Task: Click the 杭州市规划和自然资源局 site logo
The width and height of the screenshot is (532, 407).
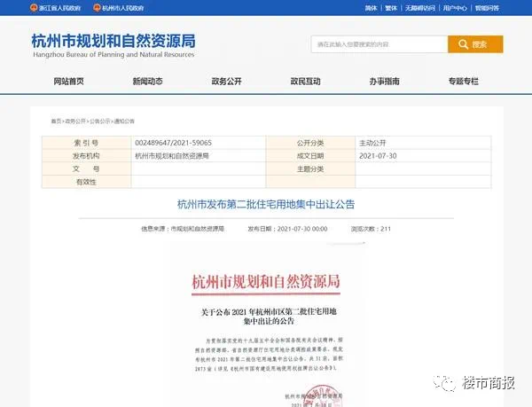Action: [113, 45]
